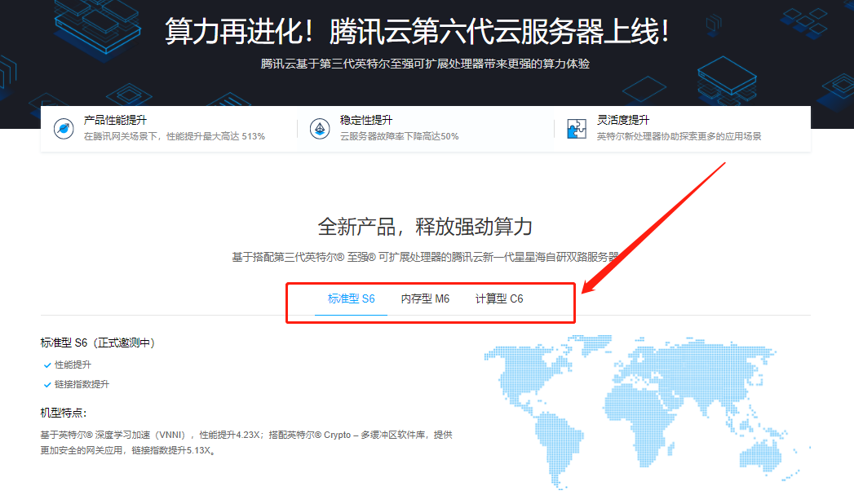The image size is (854, 504).
Task: Click the VNNI 性能提升4.23X description line
Action: (246, 435)
